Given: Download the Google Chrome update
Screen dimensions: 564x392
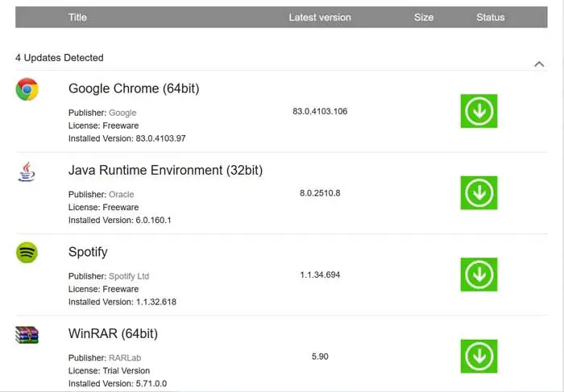Looking at the screenshot, I should 479,111.
